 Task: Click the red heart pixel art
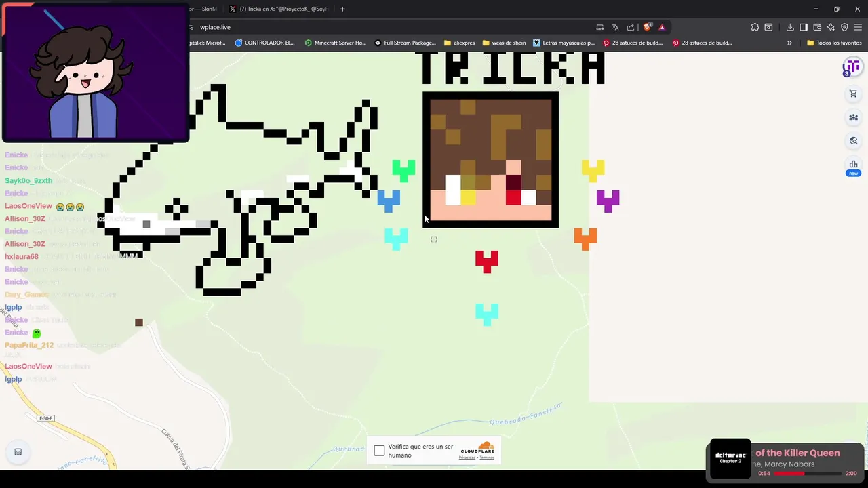[487, 261]
